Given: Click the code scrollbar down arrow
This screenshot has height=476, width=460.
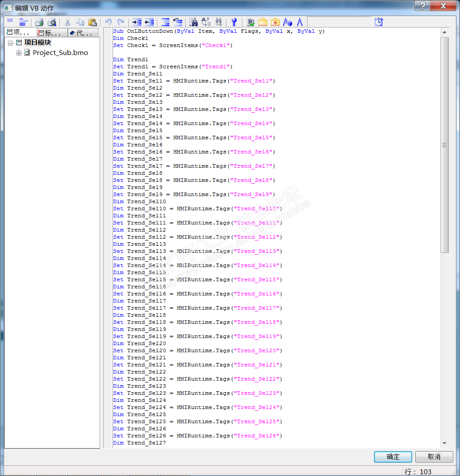Looking at the screenshot, I should [444, 443].
